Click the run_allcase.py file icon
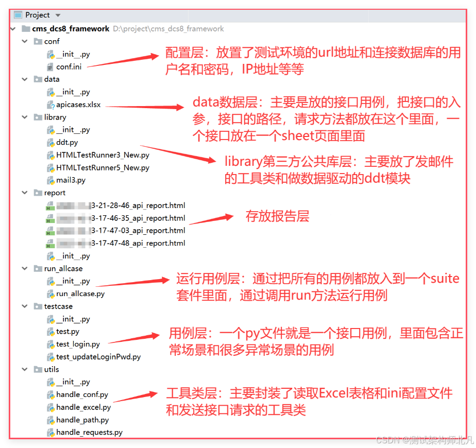 pyautogui.click(x=50, y=294)
